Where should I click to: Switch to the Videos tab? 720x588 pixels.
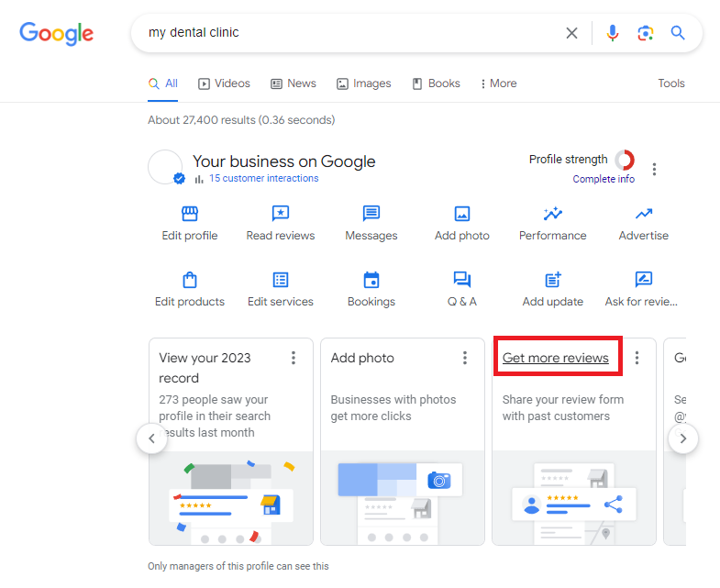224,83
